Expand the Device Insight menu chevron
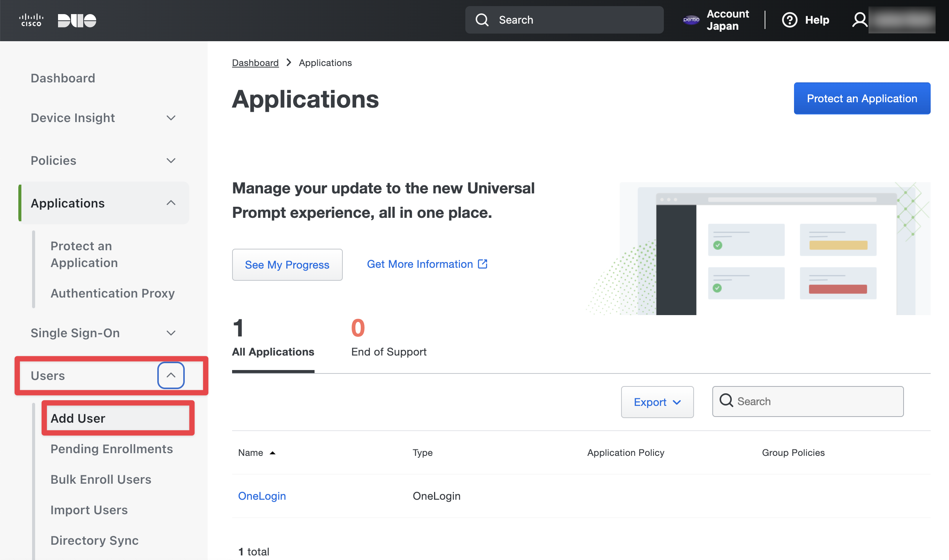949x560 pixels. click(x=171, y=118)
